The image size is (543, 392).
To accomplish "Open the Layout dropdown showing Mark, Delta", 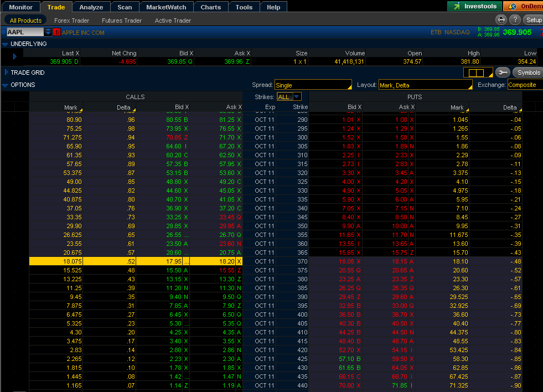I will 425,85.
